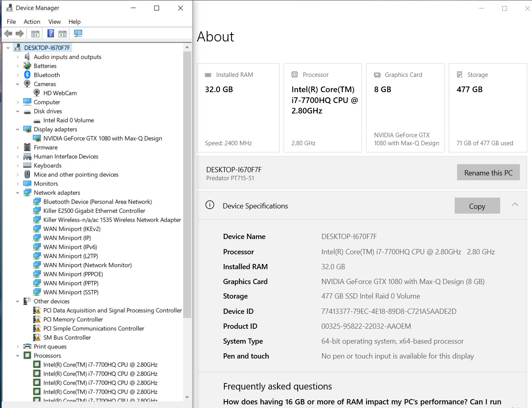Open the View menu
The width and height of the screenshot is (532, 408).
point(54,22)
